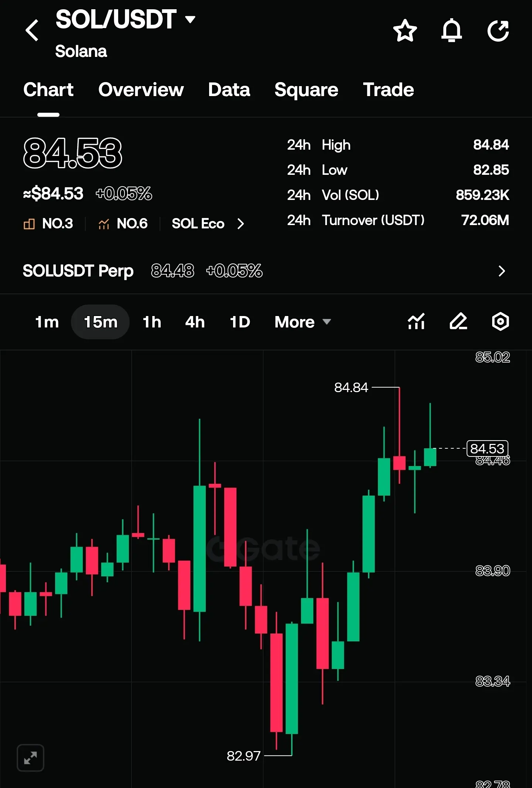Tap the current price label 84.53 on chart

click(x=488, y=449)
